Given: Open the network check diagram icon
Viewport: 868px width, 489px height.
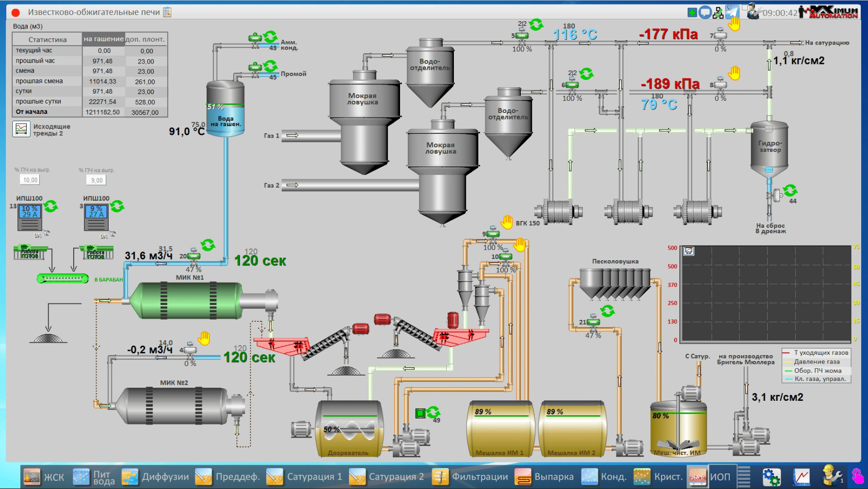Looking at the screenshot, I should point(718,13).
